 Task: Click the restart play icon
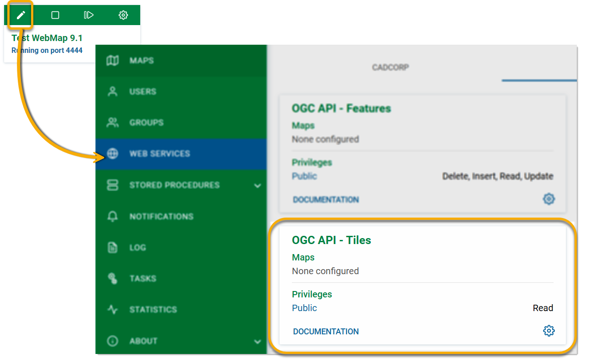(x=89, y=15)
